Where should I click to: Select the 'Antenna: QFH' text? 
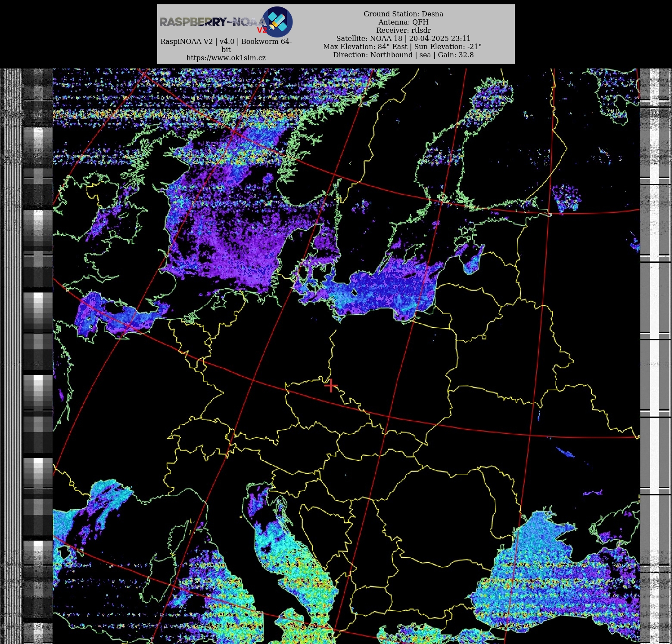403,22
